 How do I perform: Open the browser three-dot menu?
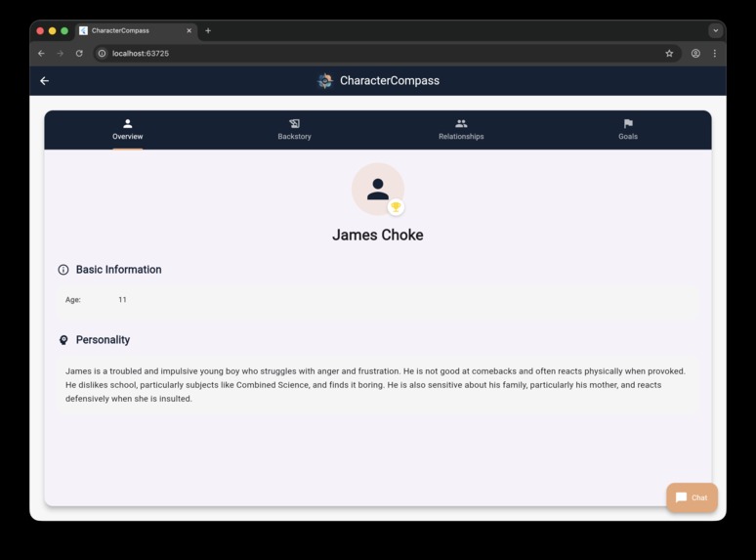pyautogui.click(x=715, y=54)
